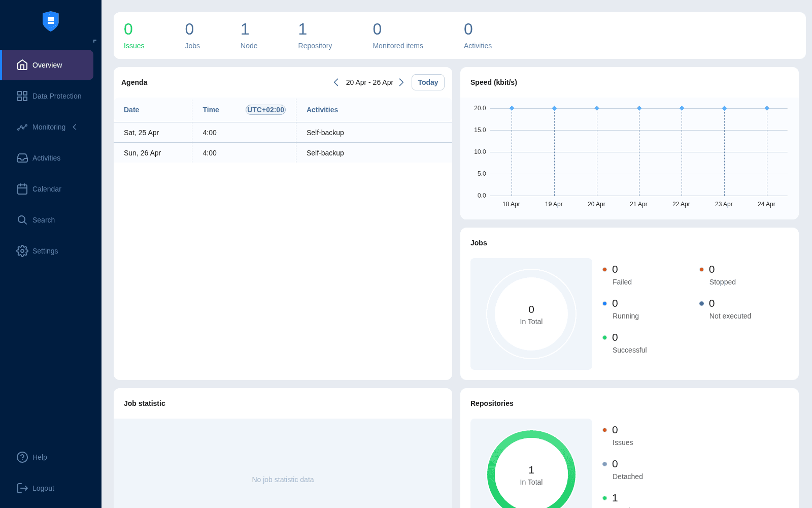The width and height of the screenshot is (812, 508).
Task: Select the Data Protection sidebar icon
Action: point(22,96)
